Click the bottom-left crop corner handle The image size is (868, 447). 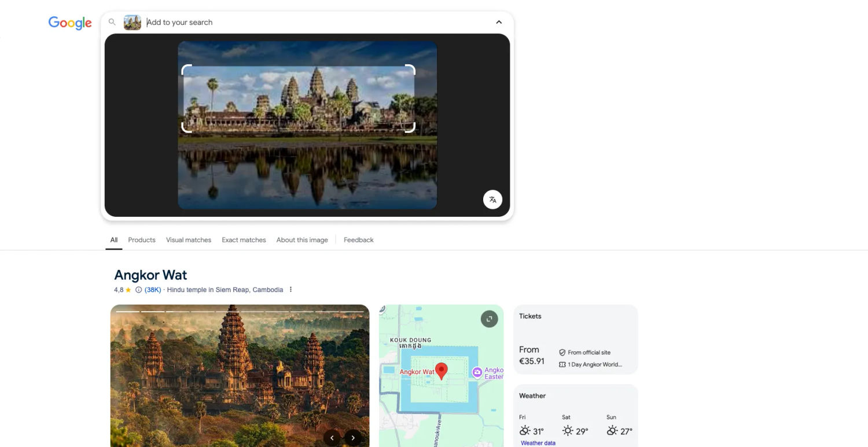click(186, 128)
